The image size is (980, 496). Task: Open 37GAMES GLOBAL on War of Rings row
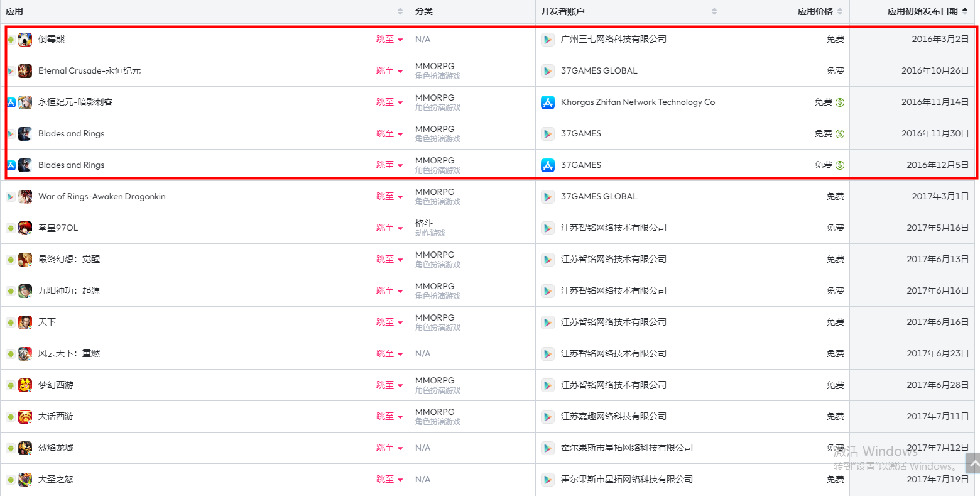tap(599, 196)
